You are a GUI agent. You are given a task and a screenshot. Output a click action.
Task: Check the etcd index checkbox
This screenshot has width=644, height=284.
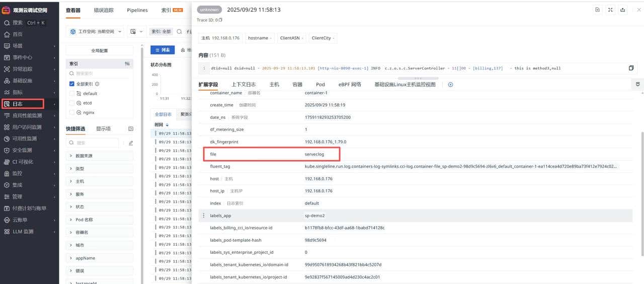click(72, 103)
